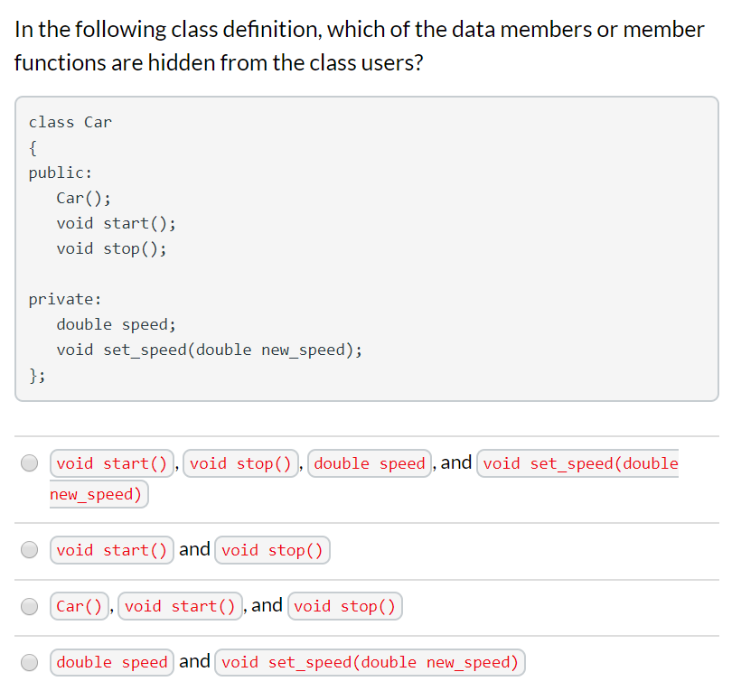Click the new_speed) chip on the second line
The image size is (741, 700).
point(98,493)
